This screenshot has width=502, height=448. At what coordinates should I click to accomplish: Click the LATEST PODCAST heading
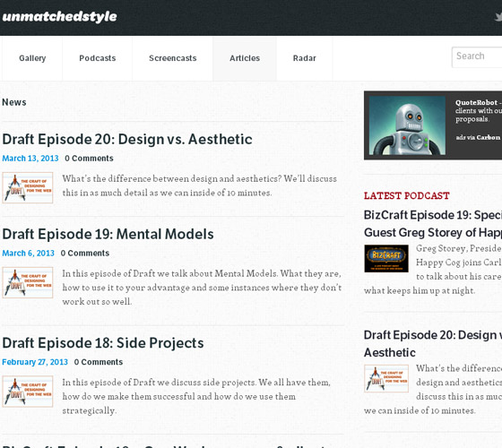(x=407, y=195)
